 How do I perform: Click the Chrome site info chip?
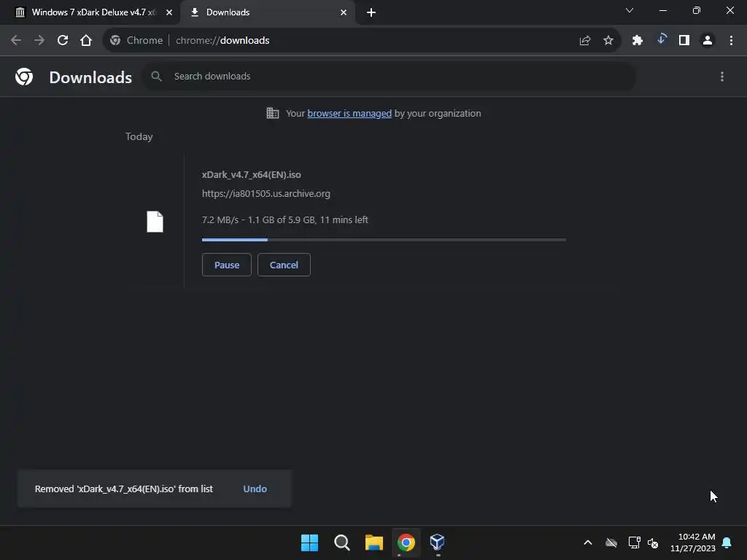(x=136, y=41)
